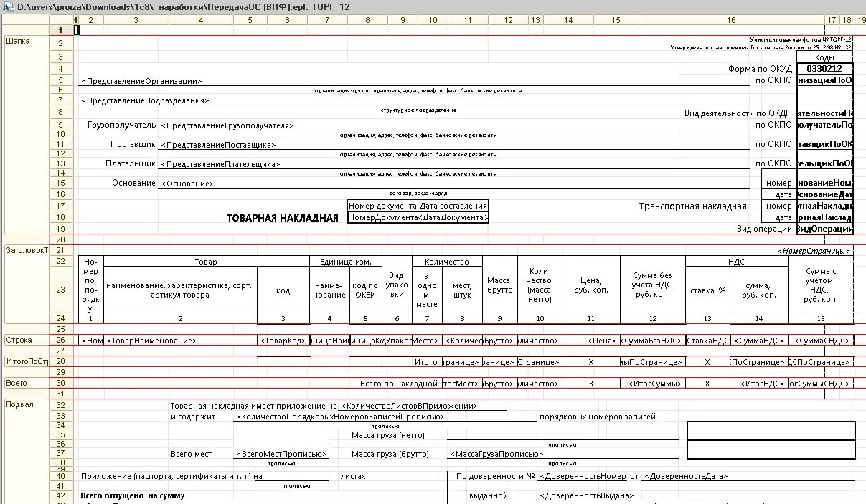Select the '<ДатаДокумента>' cell

[453, 217]
